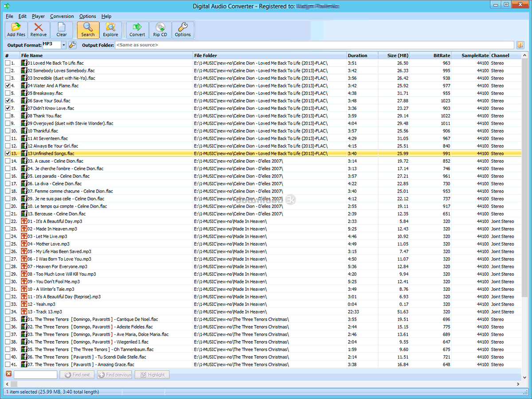The image size is (532, 399).
Task: Sort by the File Name column header
Action: click(x=106, y=55)
